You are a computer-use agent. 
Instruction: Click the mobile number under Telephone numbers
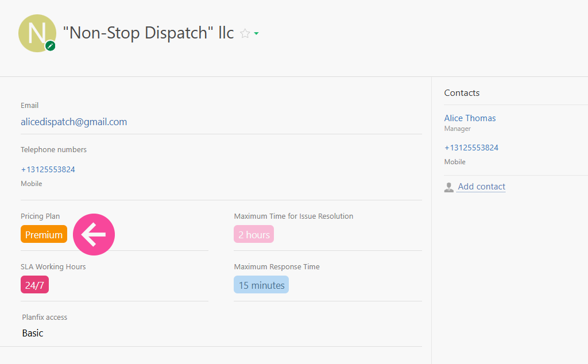click(48, 169)
